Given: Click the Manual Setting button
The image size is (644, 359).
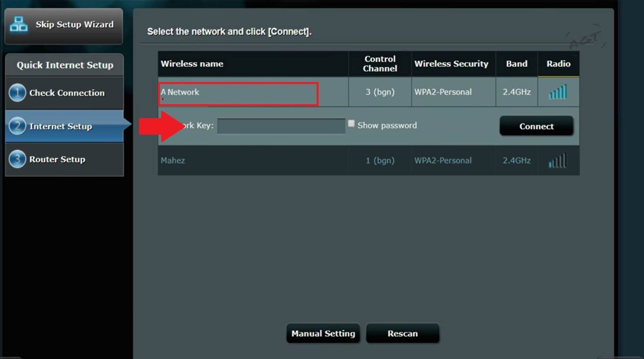Looking at the screenshot, I should [323, 334].
